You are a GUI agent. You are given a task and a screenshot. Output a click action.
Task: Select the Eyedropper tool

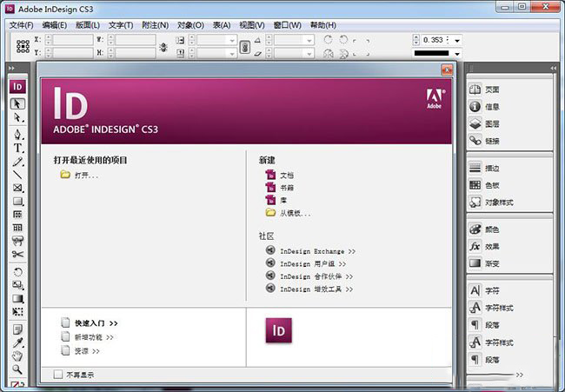[x=17, y=342]
